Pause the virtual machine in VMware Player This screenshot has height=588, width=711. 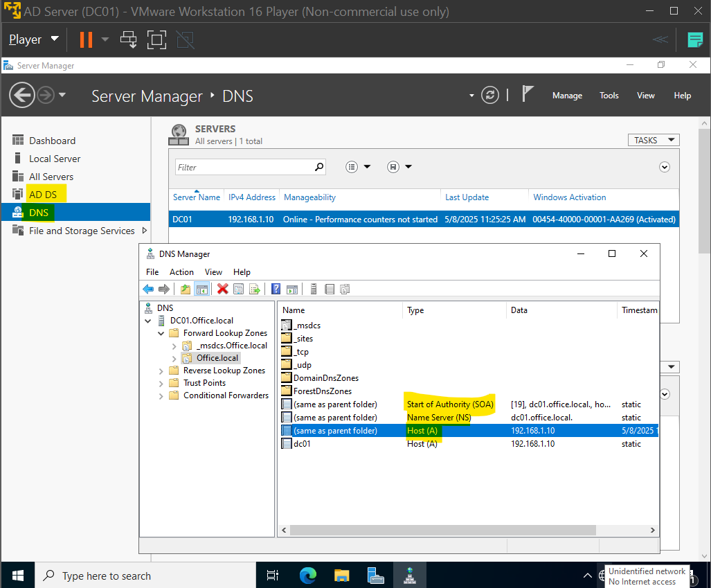coord(86,39)
